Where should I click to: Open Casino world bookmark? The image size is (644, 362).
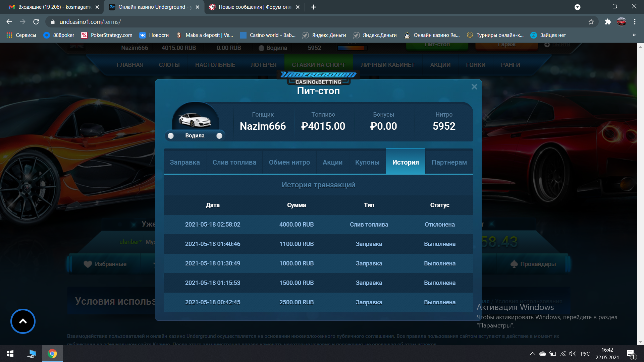(x=268, y=35)
